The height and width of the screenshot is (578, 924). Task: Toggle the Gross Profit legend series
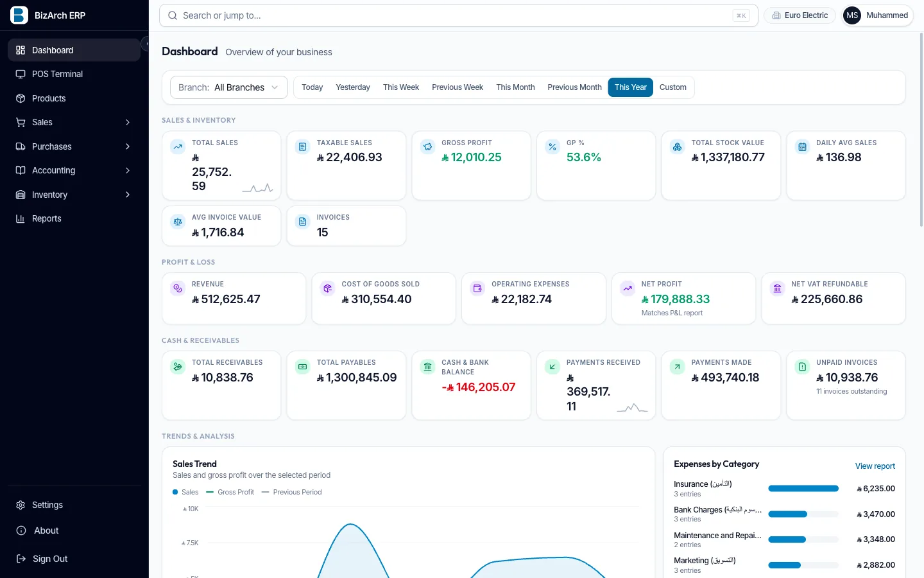[230, 492]
